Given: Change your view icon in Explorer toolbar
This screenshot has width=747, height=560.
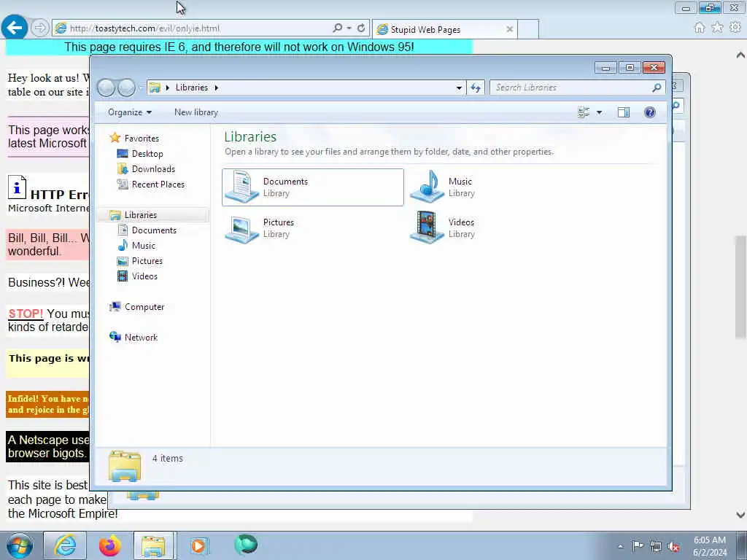Looking at the screenshot, I should [584, 112].
